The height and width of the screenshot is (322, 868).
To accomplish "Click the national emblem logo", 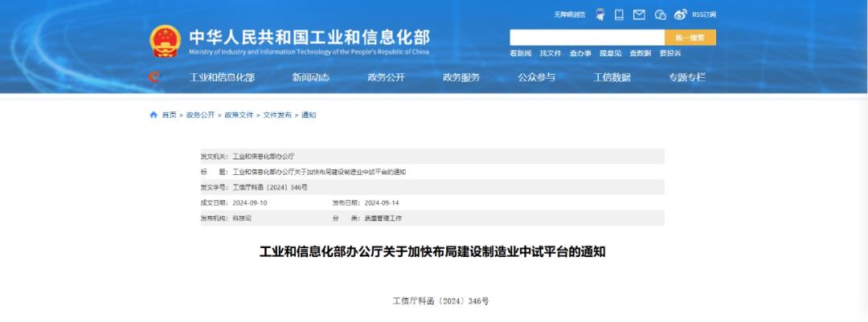I will [x=165, y=41].
